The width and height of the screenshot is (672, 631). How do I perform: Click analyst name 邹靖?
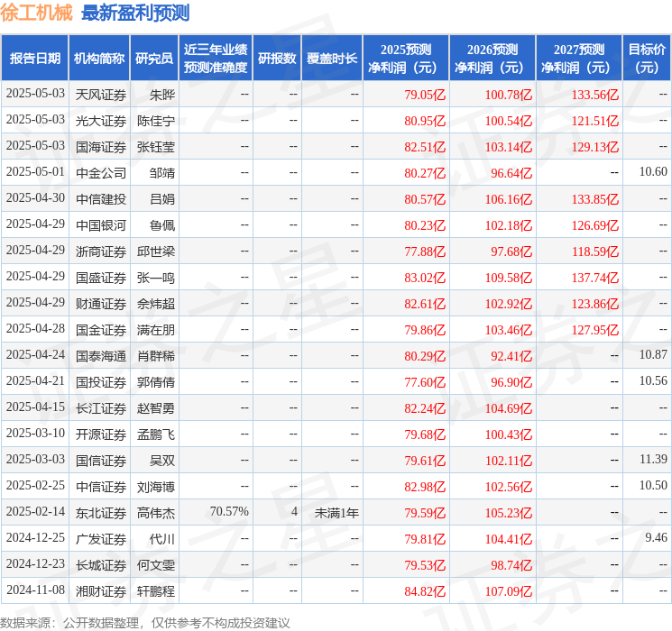(x=162, y=173)
